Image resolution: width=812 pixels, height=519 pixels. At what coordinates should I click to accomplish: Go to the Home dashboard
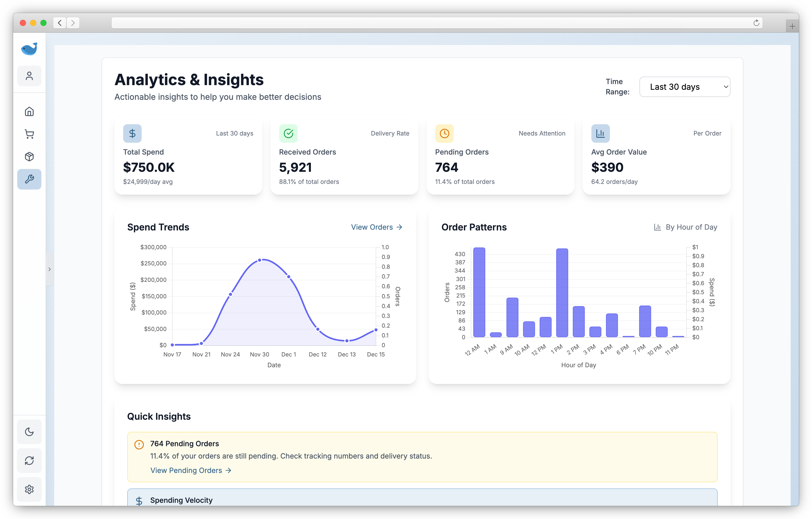coord(29,111)
